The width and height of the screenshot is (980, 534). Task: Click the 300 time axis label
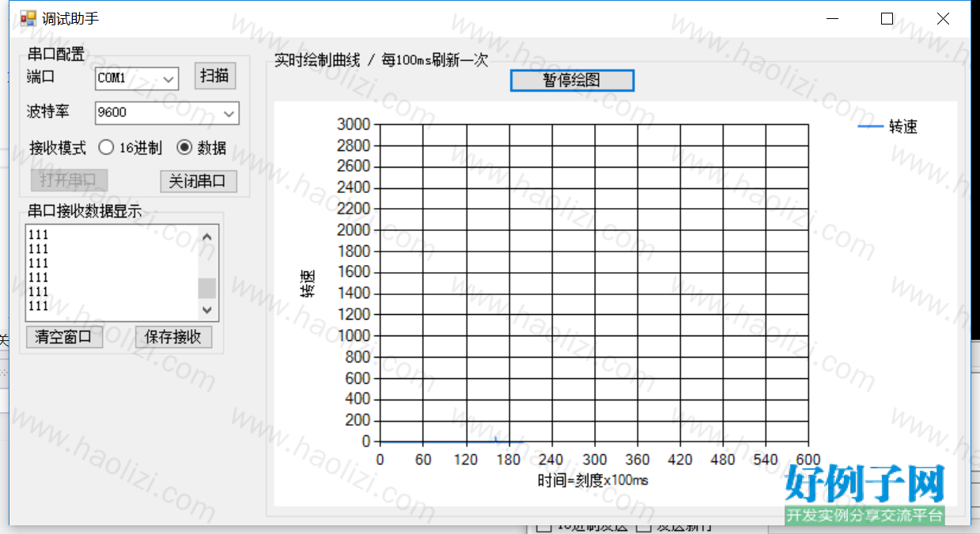click(x=594, y=460)
